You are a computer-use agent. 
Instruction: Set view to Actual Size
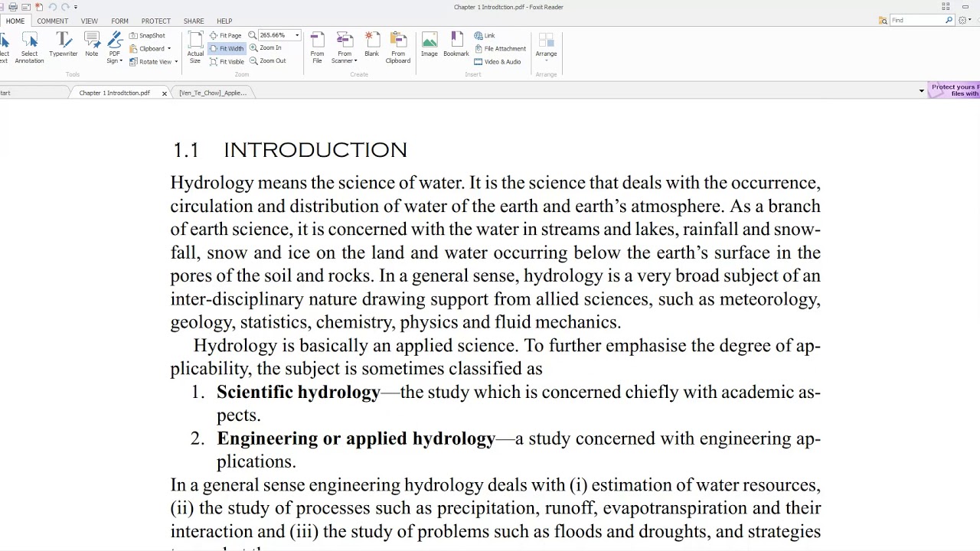tap(195, 47)
